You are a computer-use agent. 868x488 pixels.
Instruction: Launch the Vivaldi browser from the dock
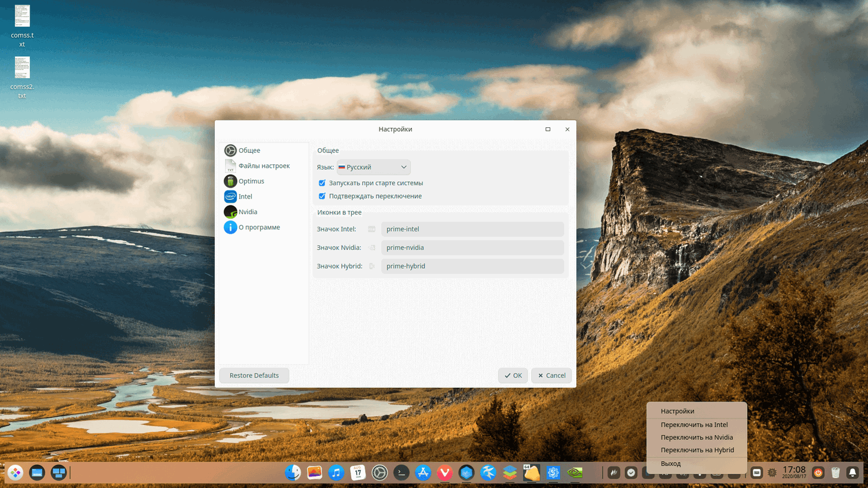pyautogui.click(x=444, y=473)
